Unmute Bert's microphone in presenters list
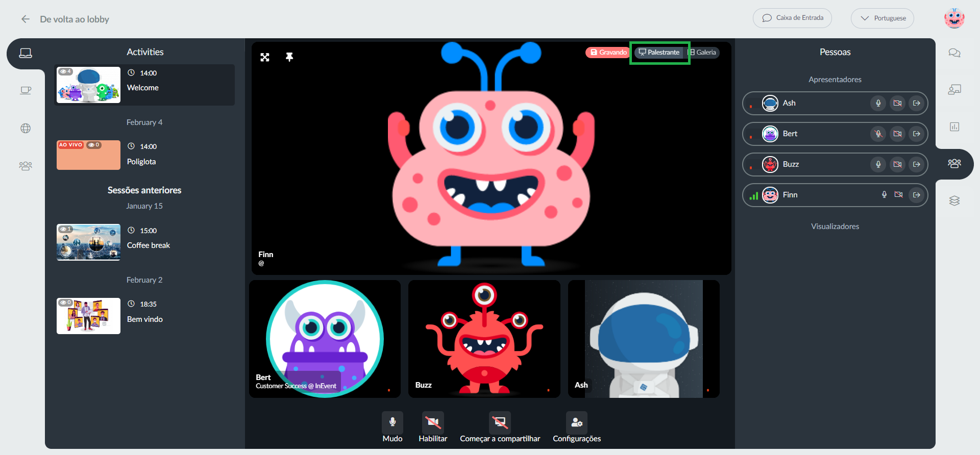Image resolution: width=980 pixels, height=455 pixels. [x=878, y=134]
